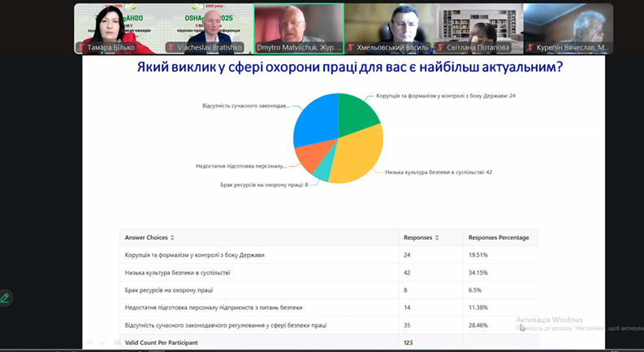Screen dimensions: 644x352
Task: Select active speaker Dmytro Matviichuk's video
Action: pos(299,28)
